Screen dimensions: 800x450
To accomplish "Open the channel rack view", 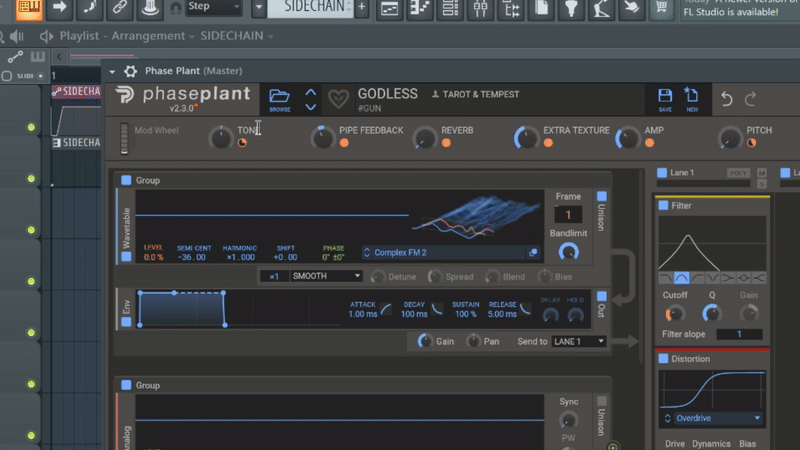I will click(450, 8).
